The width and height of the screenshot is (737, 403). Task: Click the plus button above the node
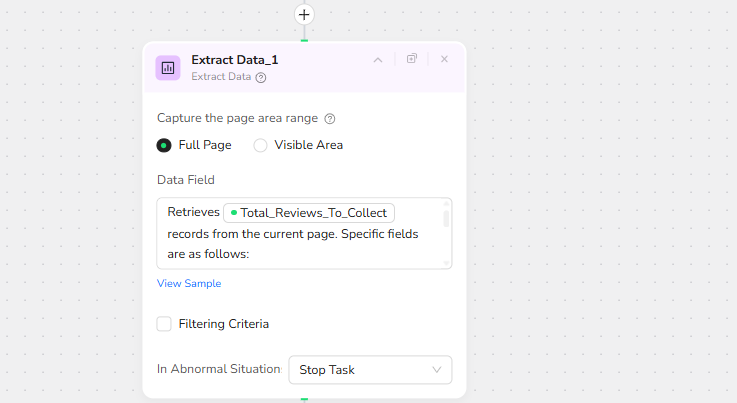(304, 14)
